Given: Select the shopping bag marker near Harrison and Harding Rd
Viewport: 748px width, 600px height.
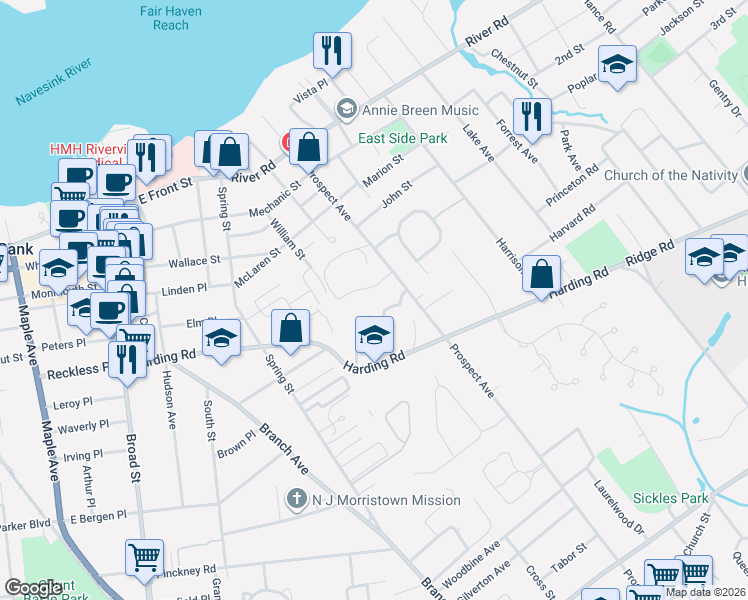Looking at the screenshot, I should (x=541, y=274).
